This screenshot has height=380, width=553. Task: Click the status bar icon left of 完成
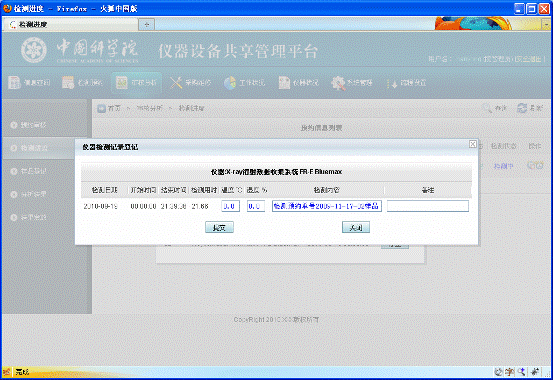pos(7,372)
